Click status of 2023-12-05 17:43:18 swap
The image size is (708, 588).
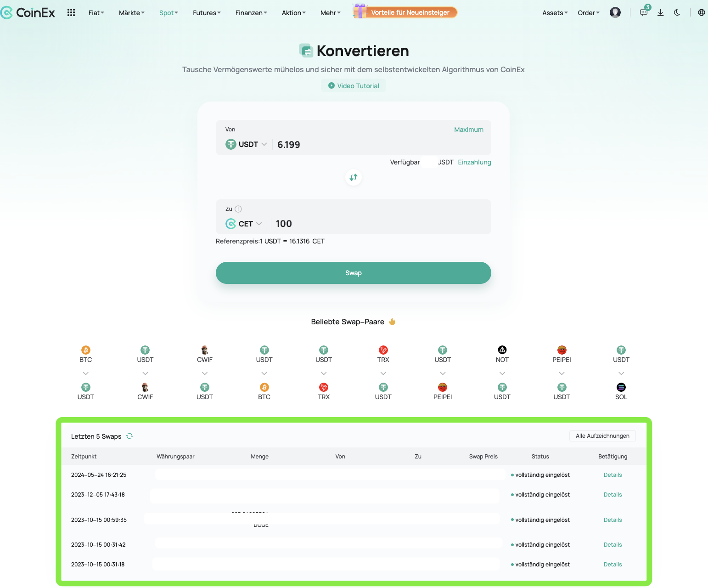coord(540,495)
